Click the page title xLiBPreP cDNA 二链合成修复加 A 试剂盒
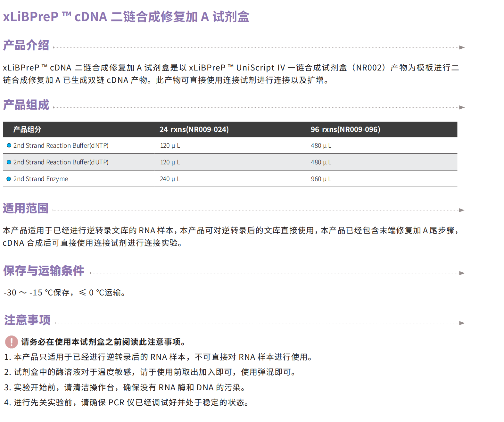 point(126,17)
